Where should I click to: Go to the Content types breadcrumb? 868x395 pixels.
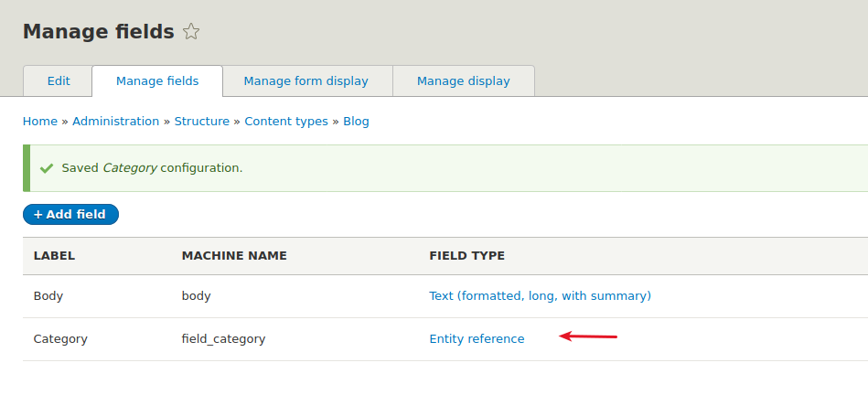(286, 121)
